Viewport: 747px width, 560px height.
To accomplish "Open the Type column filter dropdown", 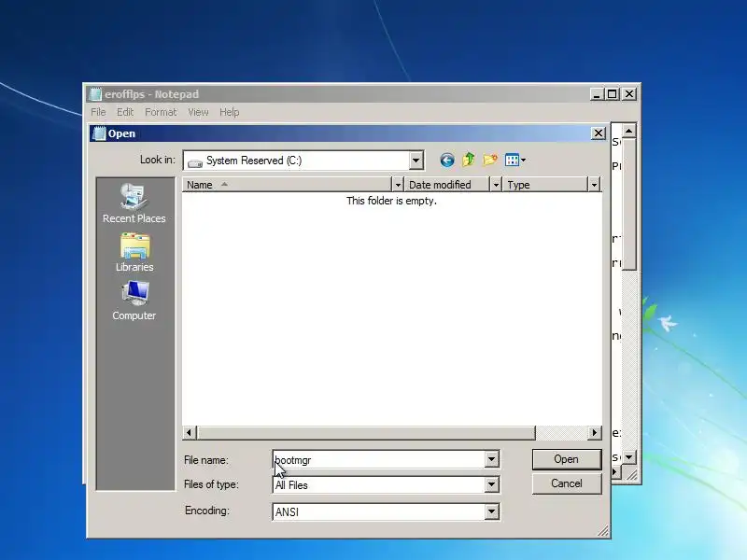I will [594, 185].
